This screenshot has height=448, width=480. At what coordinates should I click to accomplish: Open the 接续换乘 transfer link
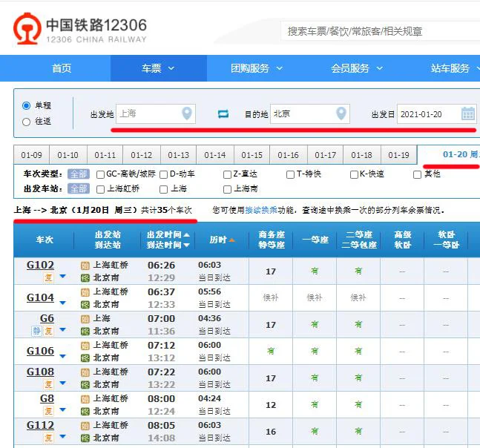(x=261, y=210)
